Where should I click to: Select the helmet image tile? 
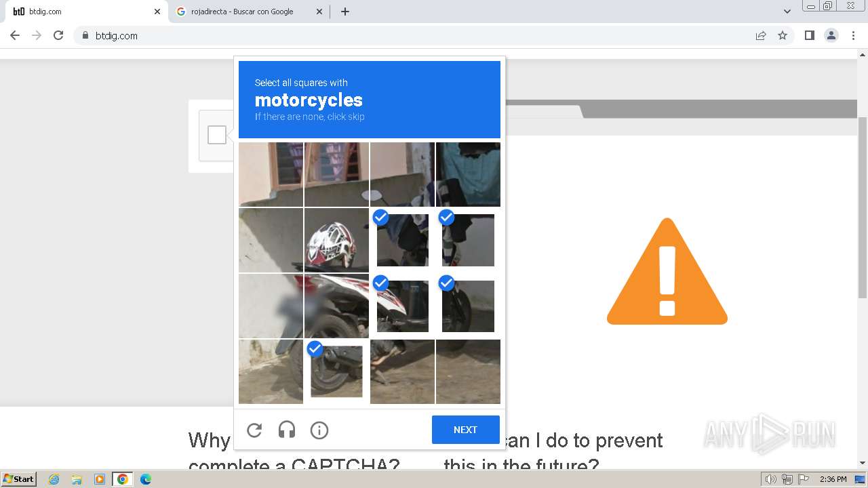(336, 240)
